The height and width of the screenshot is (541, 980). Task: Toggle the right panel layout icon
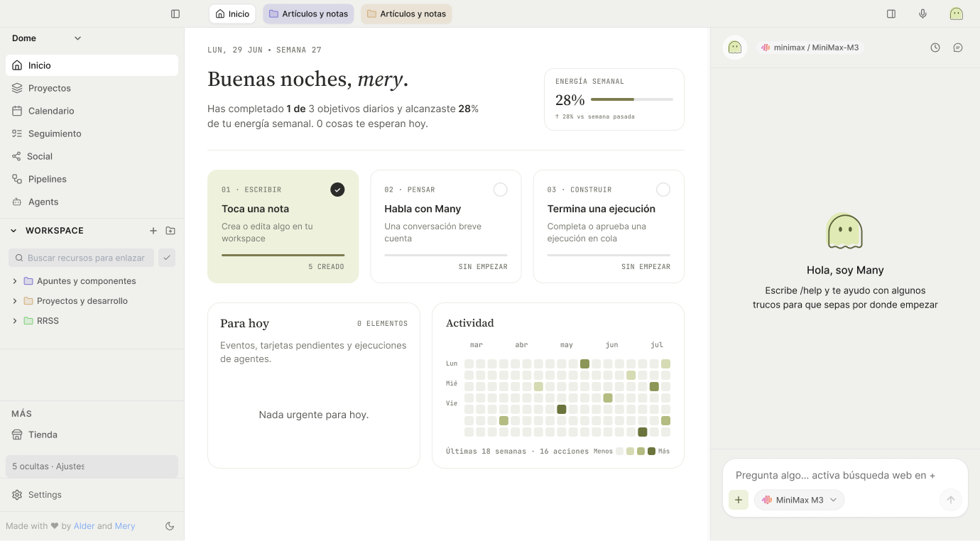[x=891, y=13]
